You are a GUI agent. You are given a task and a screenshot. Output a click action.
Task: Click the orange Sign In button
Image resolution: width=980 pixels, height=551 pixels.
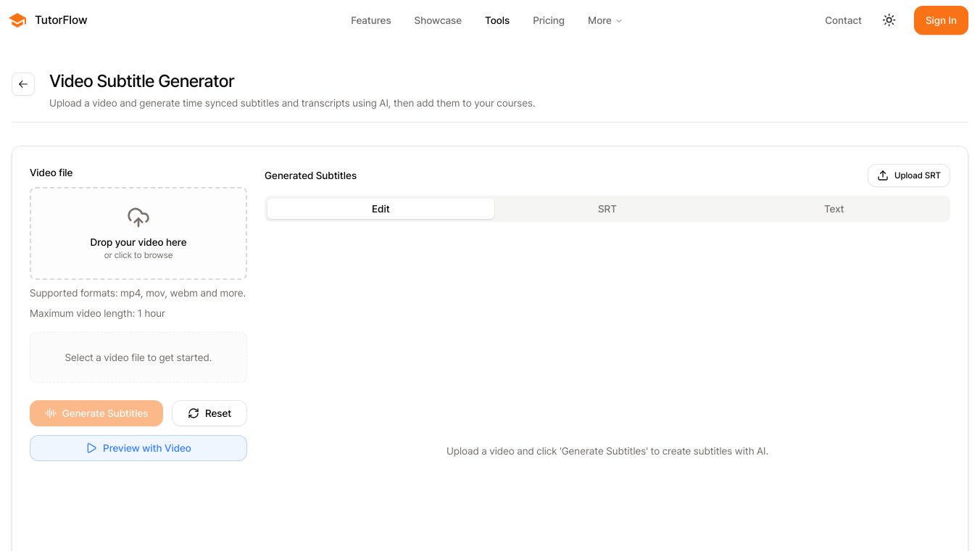tap(940, 20)
